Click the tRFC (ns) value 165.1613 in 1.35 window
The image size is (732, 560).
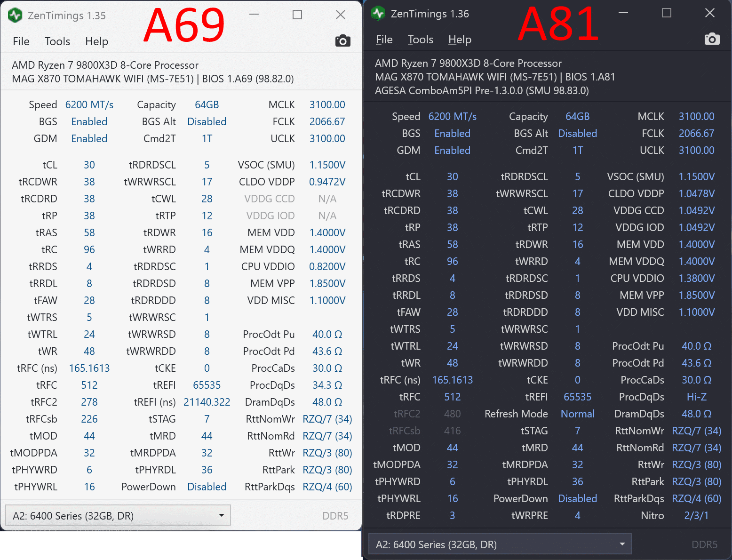pos(89,368)
